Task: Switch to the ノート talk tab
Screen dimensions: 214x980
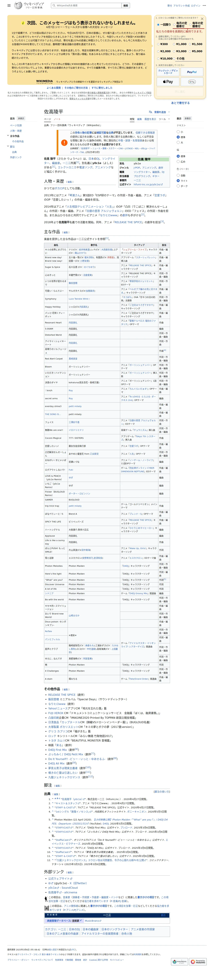Action: pyautogui.click(x=57, y=119)
